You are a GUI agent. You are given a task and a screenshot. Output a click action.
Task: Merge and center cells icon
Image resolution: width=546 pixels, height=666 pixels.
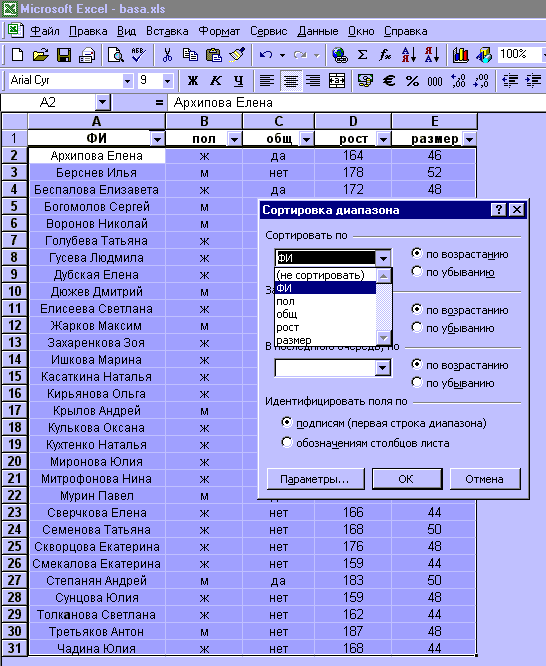(337, 80)
